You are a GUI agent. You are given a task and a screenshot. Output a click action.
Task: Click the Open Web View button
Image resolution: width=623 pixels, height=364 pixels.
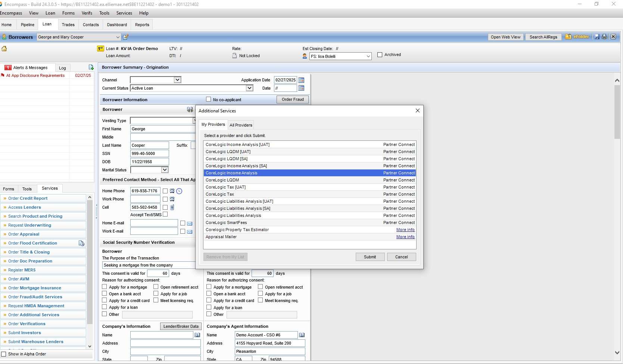coord(505,37)
